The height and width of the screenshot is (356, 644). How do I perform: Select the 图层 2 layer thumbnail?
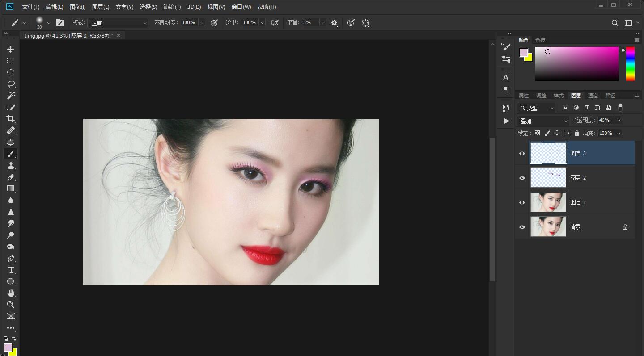(548, 177)
